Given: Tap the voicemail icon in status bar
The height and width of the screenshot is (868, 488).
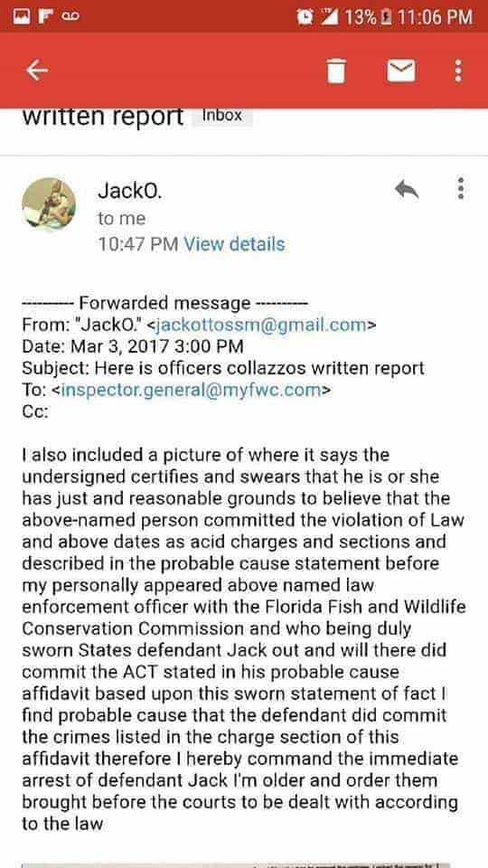Looking at the screenshot, I should pos(70,16).
